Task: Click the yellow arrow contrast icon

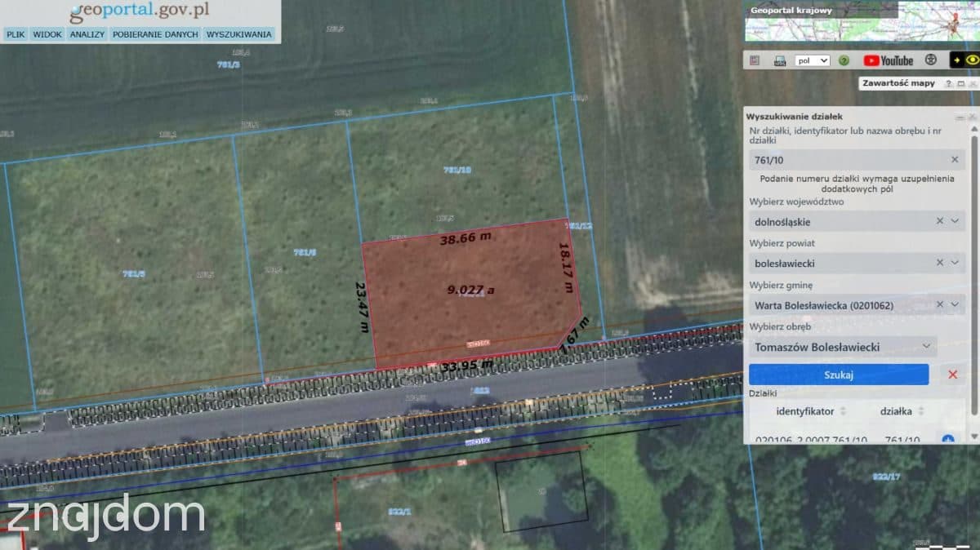Action: [956, 60]
